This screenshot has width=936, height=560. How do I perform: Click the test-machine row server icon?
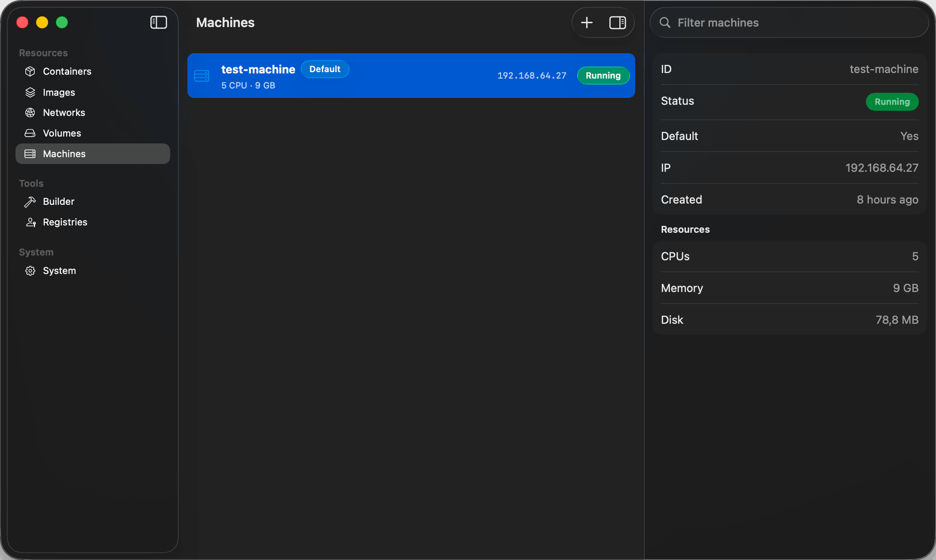(x=202, y=76)
